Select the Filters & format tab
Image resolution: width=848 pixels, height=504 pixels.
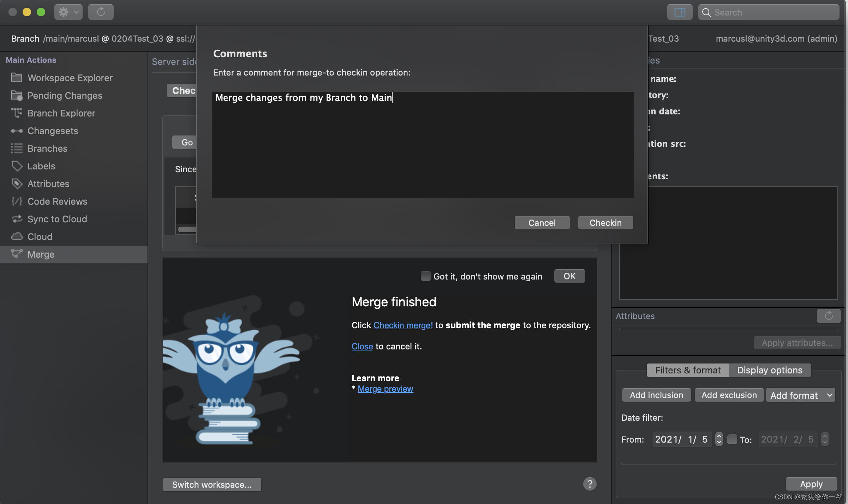tap(687, 370)
